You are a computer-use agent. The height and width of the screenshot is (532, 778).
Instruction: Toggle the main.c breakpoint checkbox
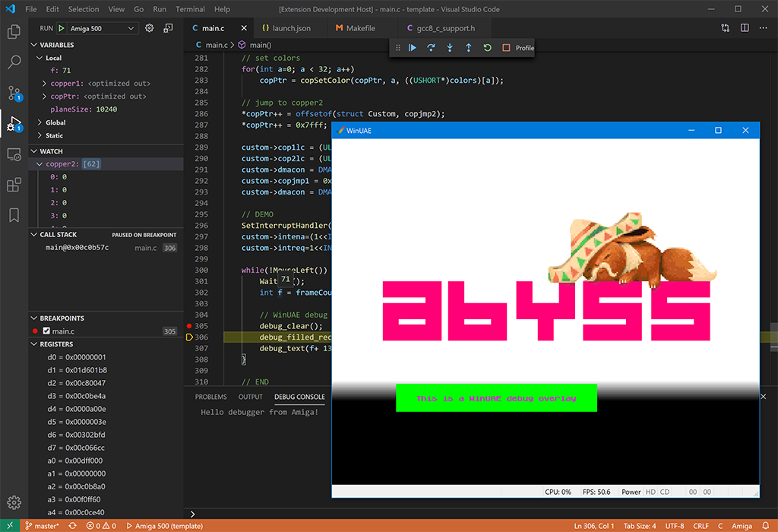[x=46, y=331]
